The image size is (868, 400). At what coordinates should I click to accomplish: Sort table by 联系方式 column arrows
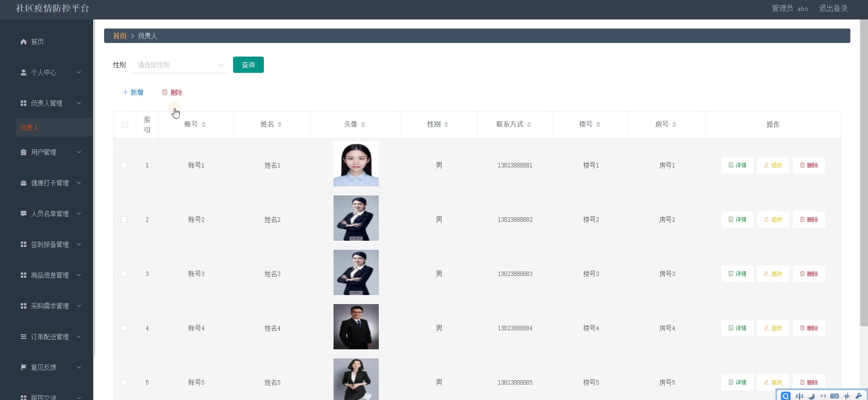[529, 124]
